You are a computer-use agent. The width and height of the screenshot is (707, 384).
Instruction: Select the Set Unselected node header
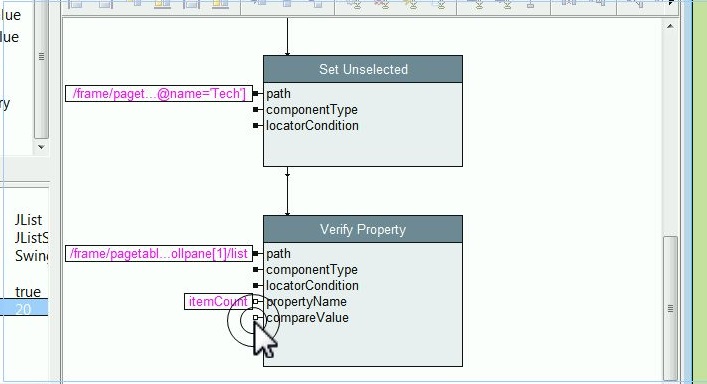(363, 69)
